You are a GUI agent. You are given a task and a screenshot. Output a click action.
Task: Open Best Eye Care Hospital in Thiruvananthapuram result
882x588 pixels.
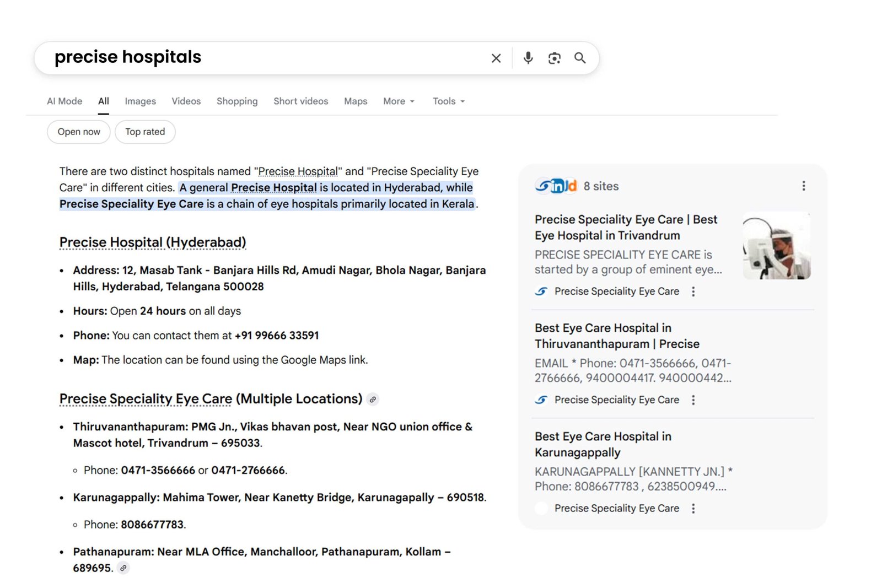pos(616,336)
